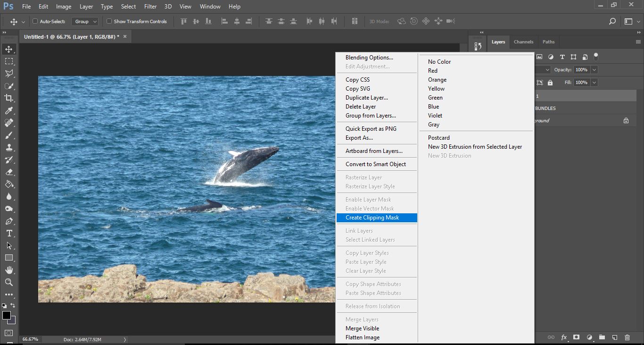Create a new group in the Layers panel

(x=602, y=337)
